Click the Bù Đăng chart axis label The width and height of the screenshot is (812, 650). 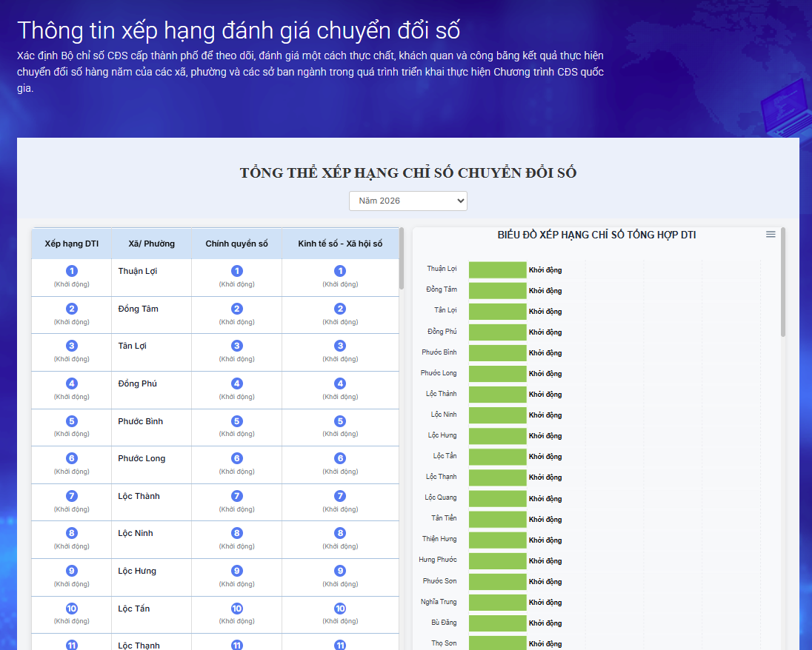444,622
